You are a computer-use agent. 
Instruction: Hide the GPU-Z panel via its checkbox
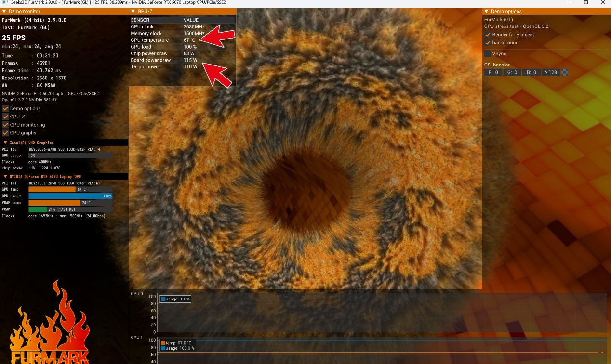point(6,117)
